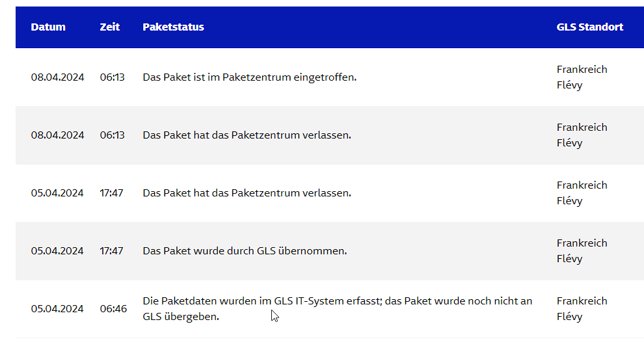Click the Datum column header
The height and width of the screenshot is (348, 644).
[x=48, y=27]
